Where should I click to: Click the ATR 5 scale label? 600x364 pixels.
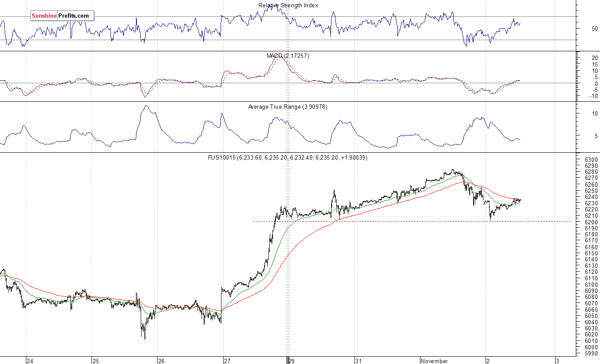point(596,136)
